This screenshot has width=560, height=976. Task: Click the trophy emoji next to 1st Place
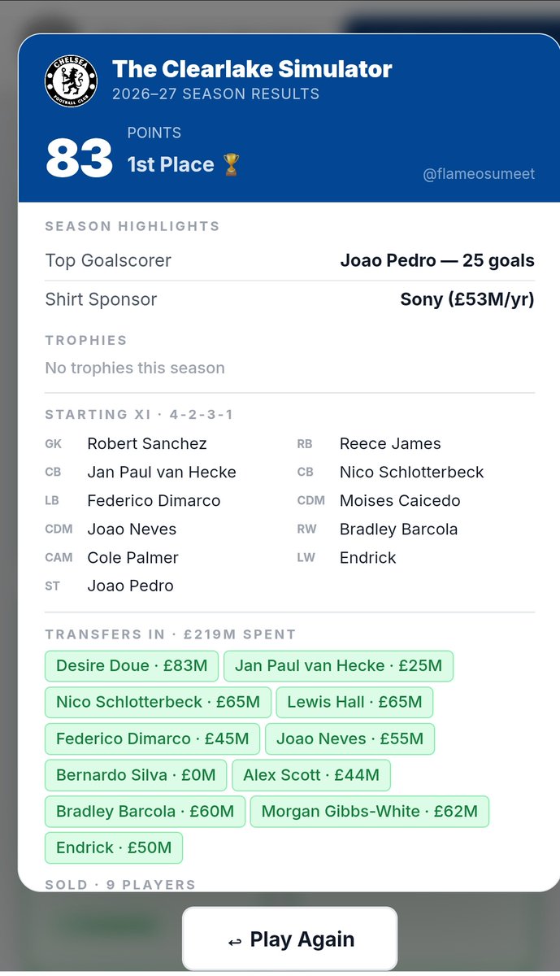click(232, 165)
